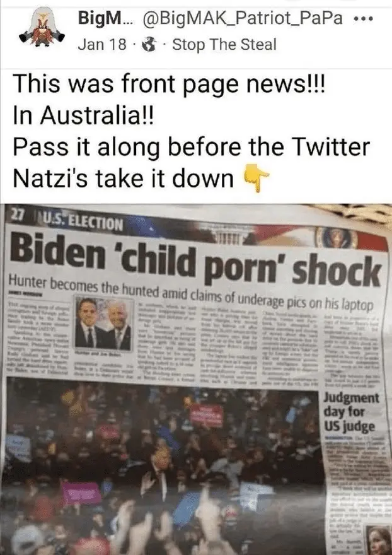Click the truncated BigM... display name
Viewport: 392px width, 555px height.
(x=106, y=18)
